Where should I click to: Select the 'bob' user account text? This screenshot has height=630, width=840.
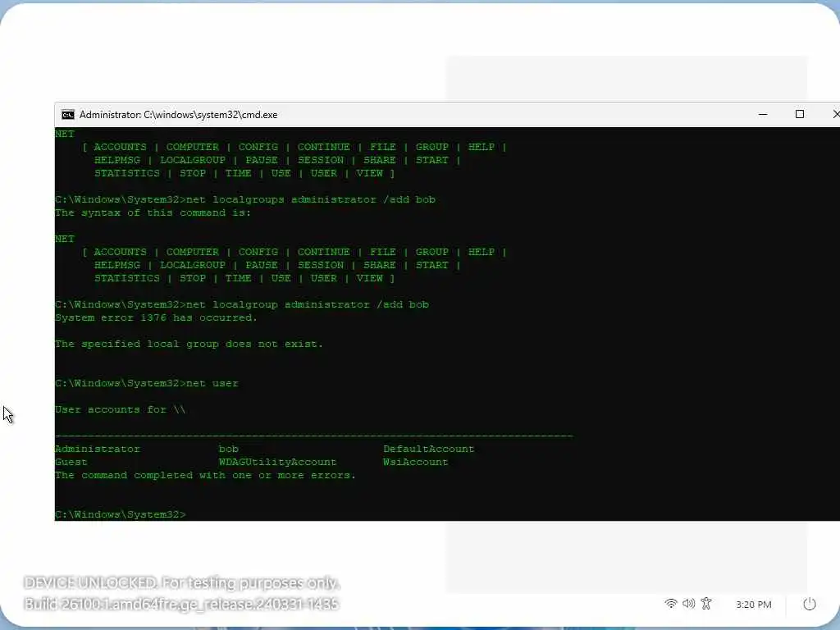tap(228, 449)
